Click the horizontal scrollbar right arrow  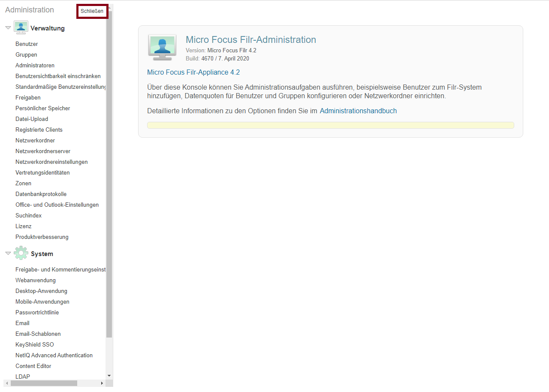click(102, 383)
